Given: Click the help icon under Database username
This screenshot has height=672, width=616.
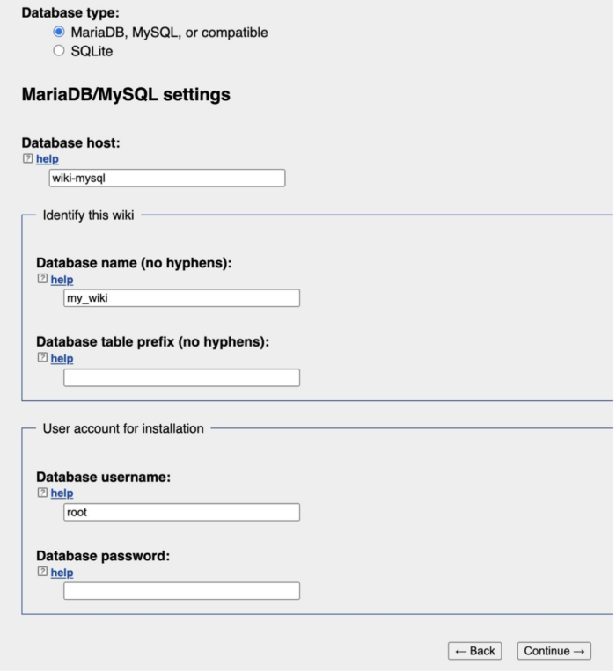Looking at the screenshot, I should (42, 493).
